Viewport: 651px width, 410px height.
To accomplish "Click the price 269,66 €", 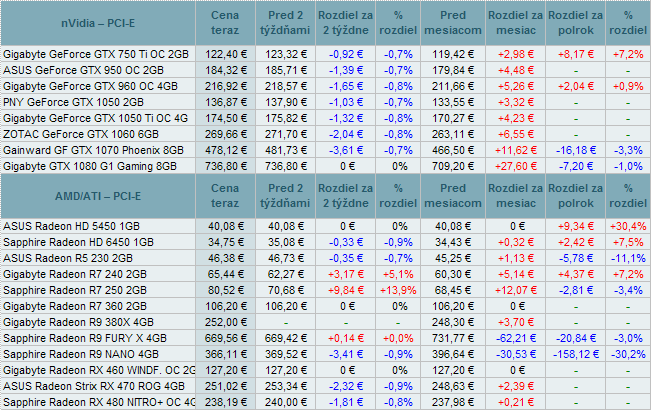I will 225,134.
